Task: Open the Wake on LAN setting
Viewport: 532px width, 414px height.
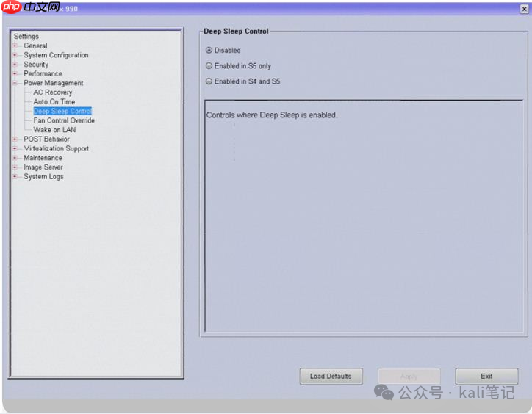Action: coord(54,130)
